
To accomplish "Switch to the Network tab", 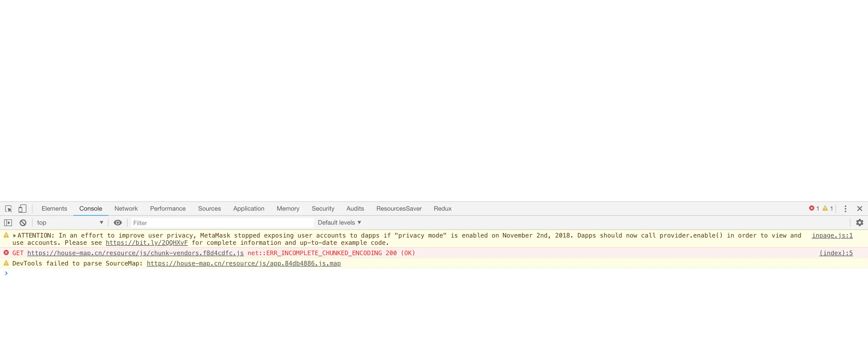I will pyautogui.click(x=126, y=209).
